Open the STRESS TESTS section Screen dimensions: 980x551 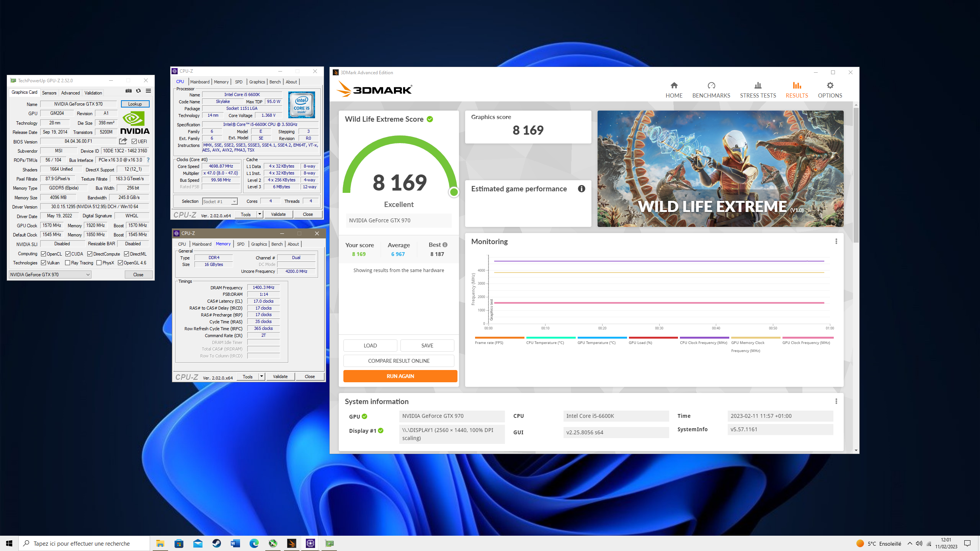click(758, 90)
